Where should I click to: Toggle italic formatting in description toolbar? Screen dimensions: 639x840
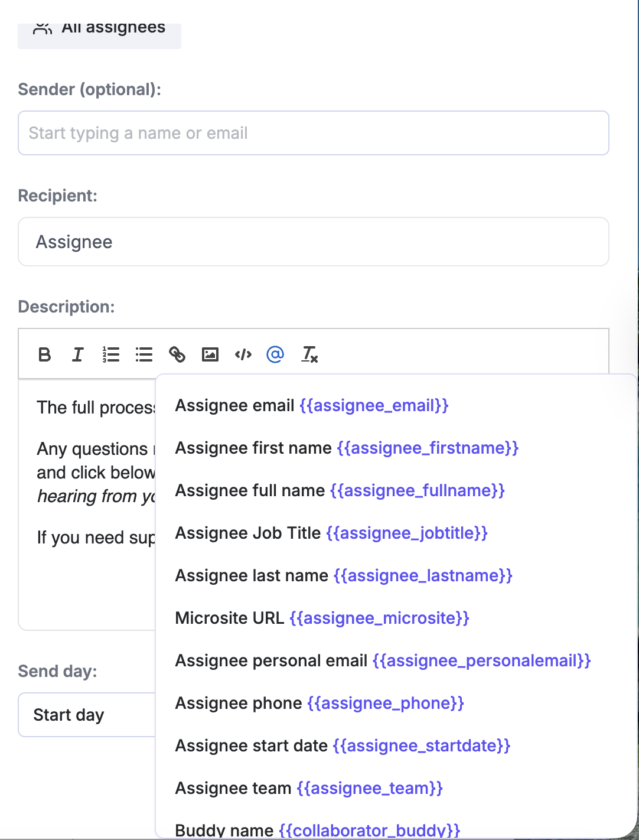[77, 354]
